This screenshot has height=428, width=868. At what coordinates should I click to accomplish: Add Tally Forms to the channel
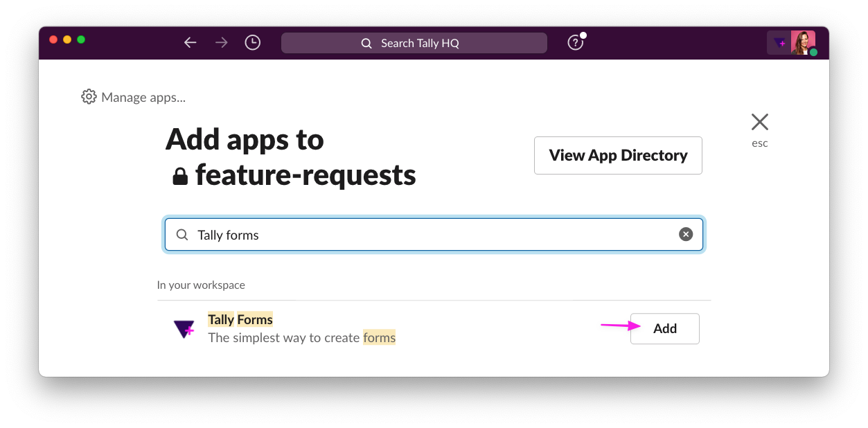[x=665, y=329]
